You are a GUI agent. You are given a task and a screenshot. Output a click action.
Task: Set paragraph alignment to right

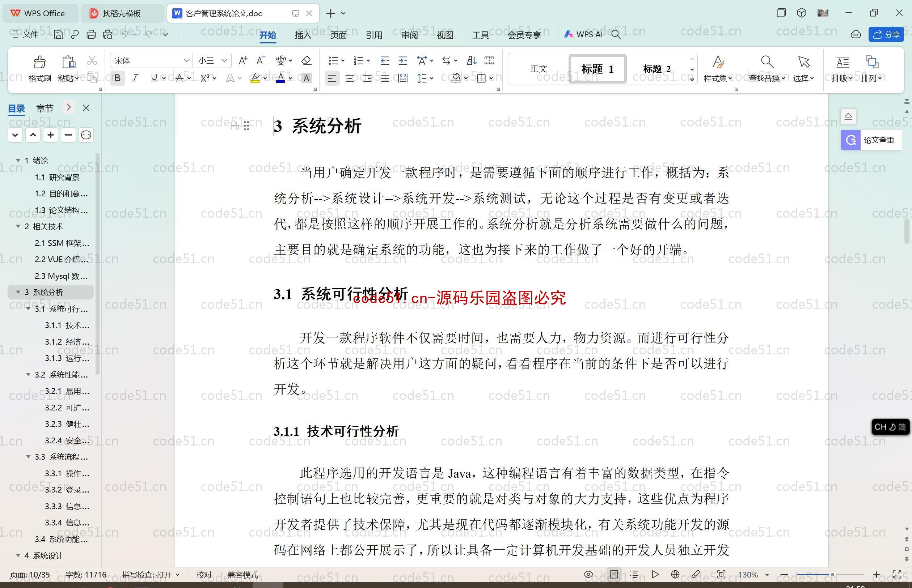coord(367,79)
